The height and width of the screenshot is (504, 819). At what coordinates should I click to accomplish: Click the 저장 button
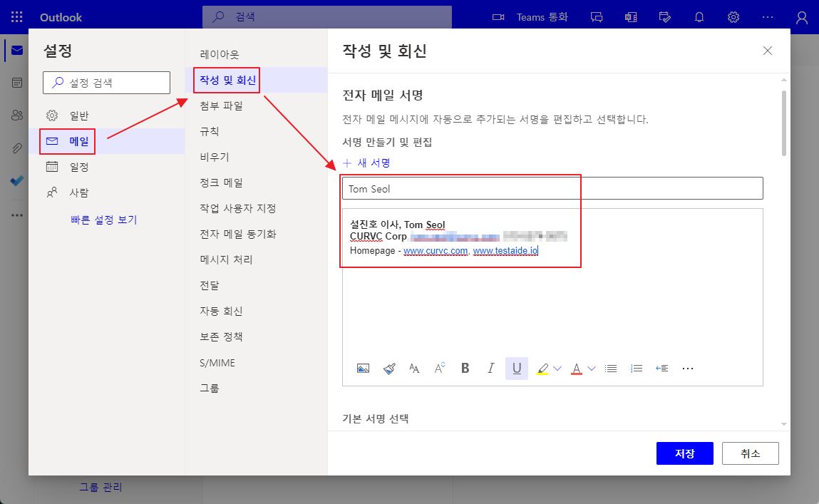click(684, 453)
